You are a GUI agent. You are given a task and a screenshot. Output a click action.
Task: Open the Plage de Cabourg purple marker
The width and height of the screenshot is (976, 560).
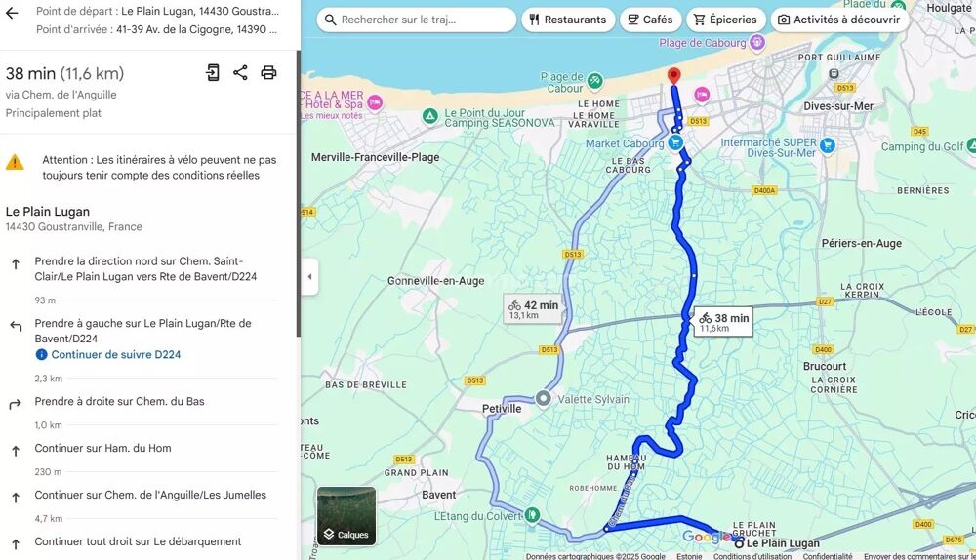[x=757, y=42]
